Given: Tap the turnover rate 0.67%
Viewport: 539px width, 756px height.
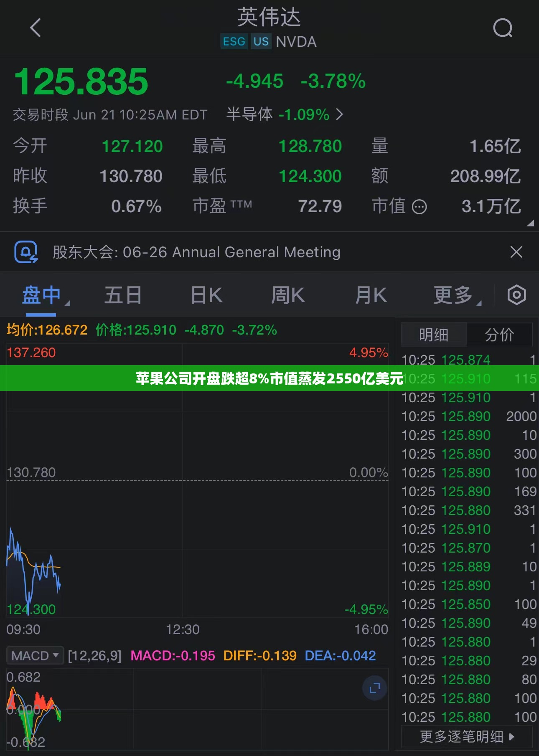Looking at the screenshot, I should coord(136,206).
